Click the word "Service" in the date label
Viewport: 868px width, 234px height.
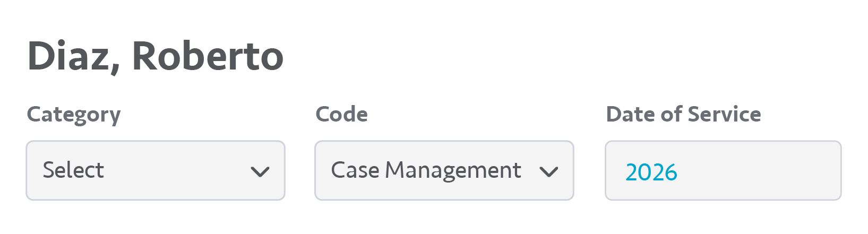724,115
